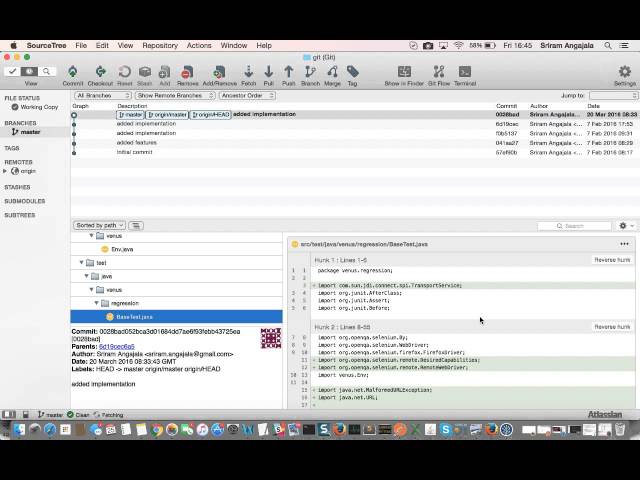Open the Jump to dropdown
Image resolution: width=640 pixels, height=480 pixels.
pyautogui.click(x=613, y=96)
